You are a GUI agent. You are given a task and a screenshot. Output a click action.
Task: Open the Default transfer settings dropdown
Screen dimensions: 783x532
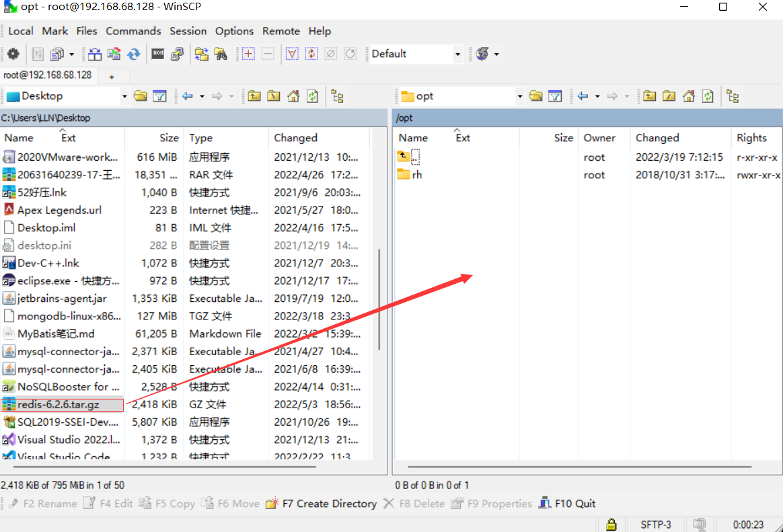[x=457, y=54]
